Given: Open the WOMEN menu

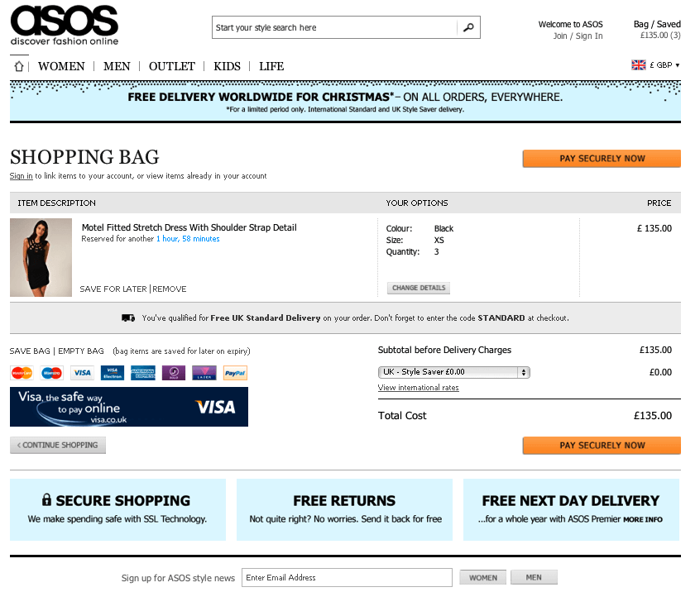Looking at the screenshot, I should [61, 66].
